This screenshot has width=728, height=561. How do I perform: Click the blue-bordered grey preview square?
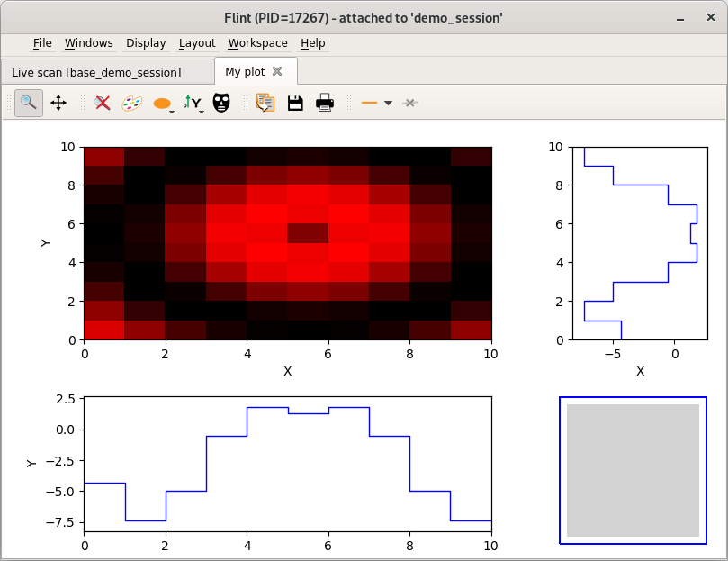tap(633, 470)
